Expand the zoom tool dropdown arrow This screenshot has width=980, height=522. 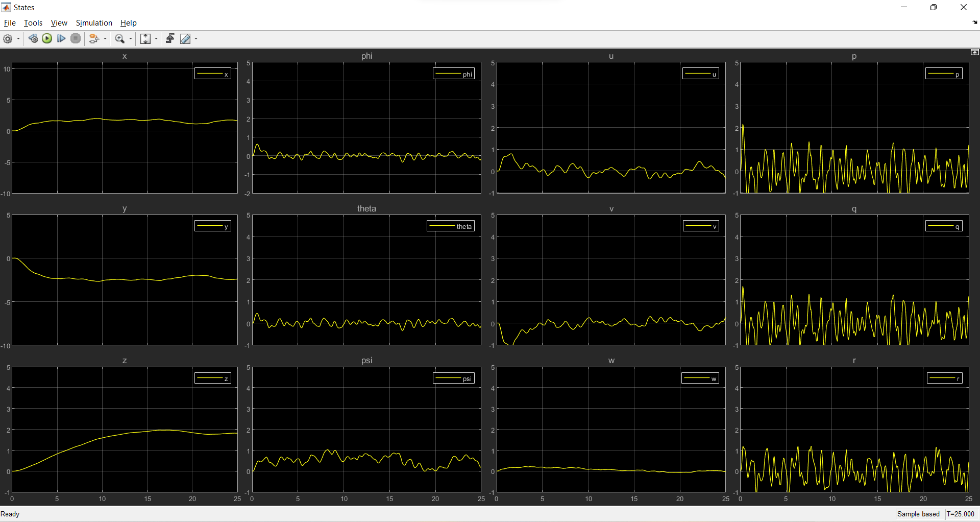pyautogui.click(x=131, y=39)
